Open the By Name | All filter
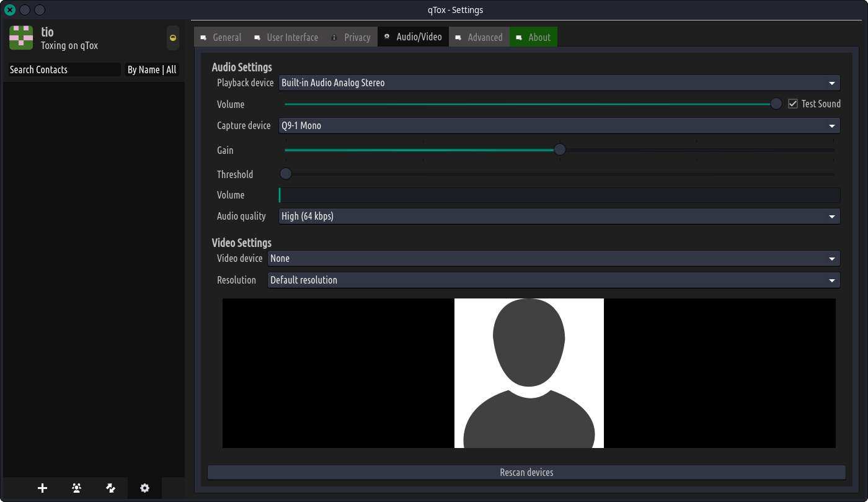Image resolution: width=868 pixels, height=502 pixels. point(152,70)
